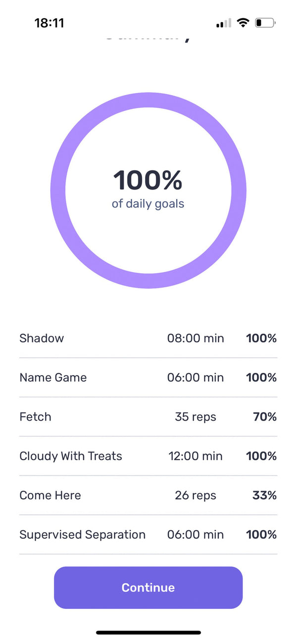Tap the battery icon in status bar
The image size is (297, 644).
[265, 23]
